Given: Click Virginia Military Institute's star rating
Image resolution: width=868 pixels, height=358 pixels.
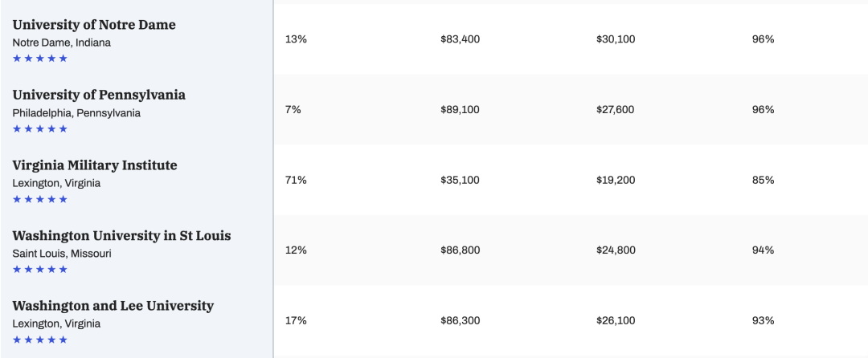Looking at the screenshot, I should tap(40, 199).
